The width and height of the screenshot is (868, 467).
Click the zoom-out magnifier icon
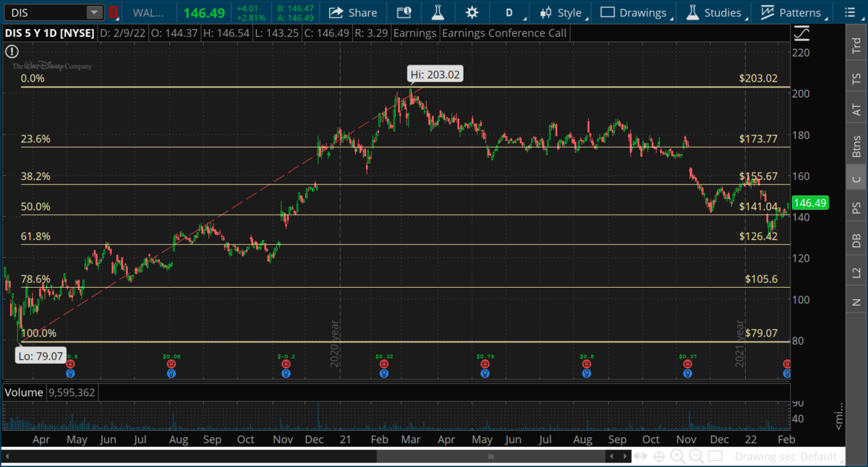coord(696,456)
